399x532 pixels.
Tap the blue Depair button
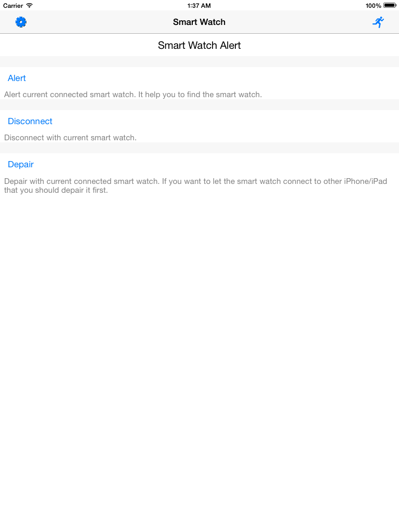pos(21,164)
